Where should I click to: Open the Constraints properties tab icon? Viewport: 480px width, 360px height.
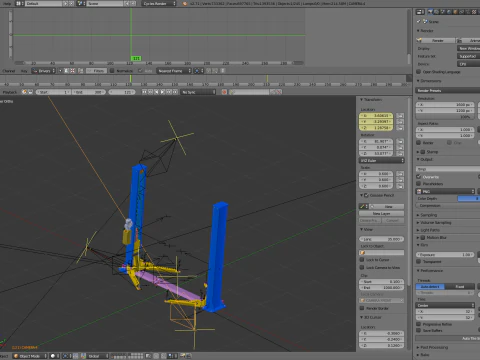(462, 12)
